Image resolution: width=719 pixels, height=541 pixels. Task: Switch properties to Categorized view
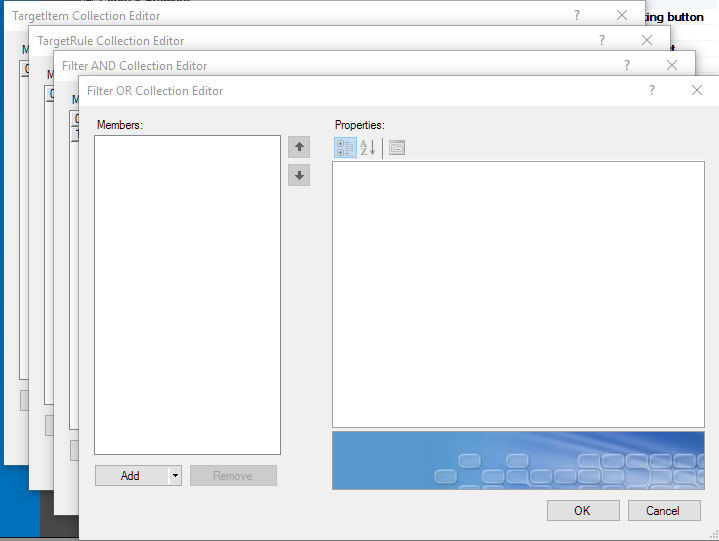click(x=345, y=148)
